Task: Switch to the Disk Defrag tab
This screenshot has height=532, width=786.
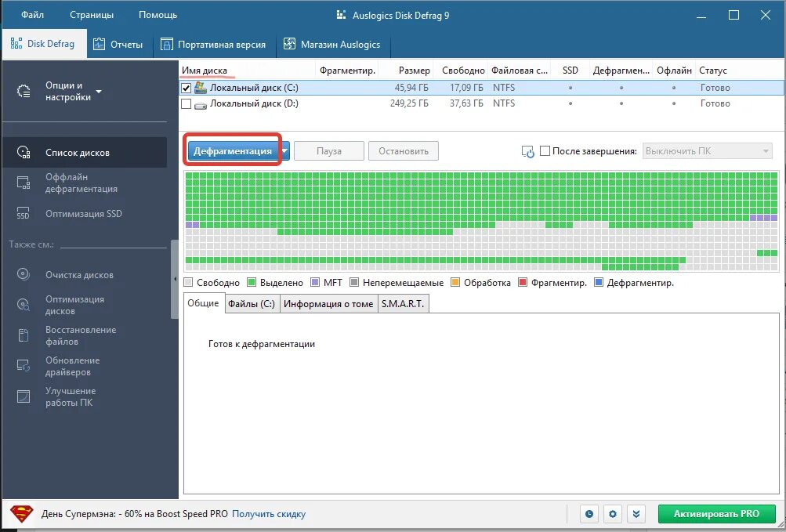Action: tap(44, 44)
